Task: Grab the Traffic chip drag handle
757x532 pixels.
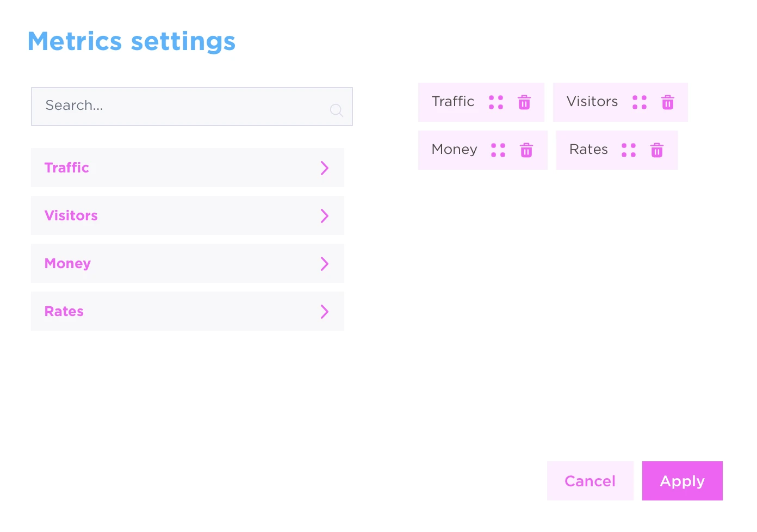Action: point(496,102)
